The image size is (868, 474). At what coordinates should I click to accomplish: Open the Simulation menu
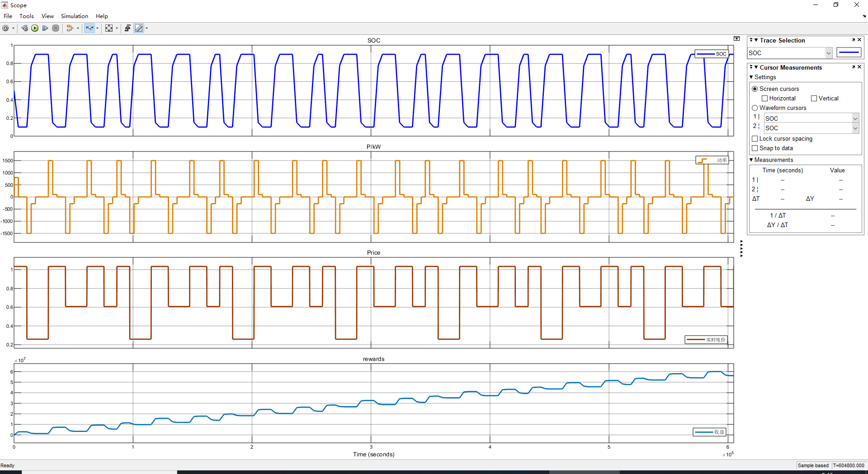[x=74, y=16]
